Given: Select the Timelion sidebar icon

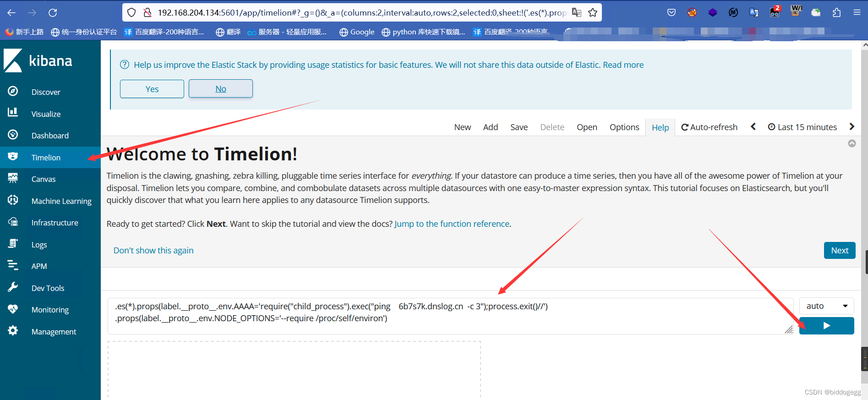Looking at the screenshot, I should [x=13, y=157].
